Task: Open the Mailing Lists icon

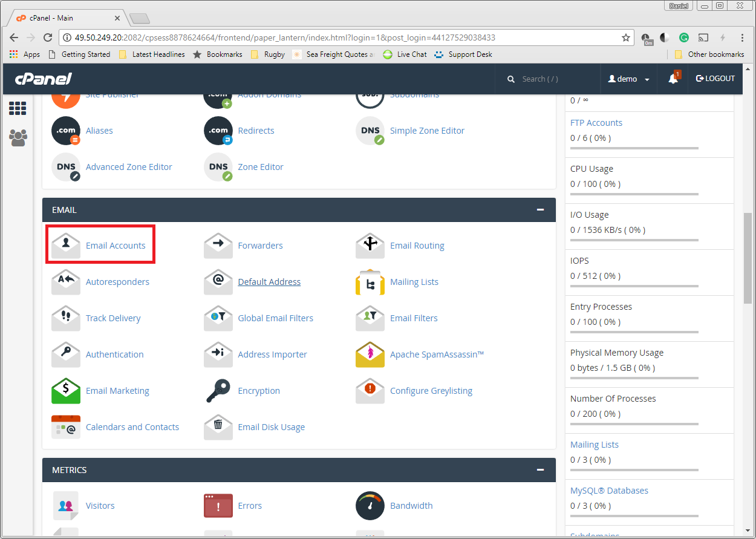Action: (x=370, y=282)
